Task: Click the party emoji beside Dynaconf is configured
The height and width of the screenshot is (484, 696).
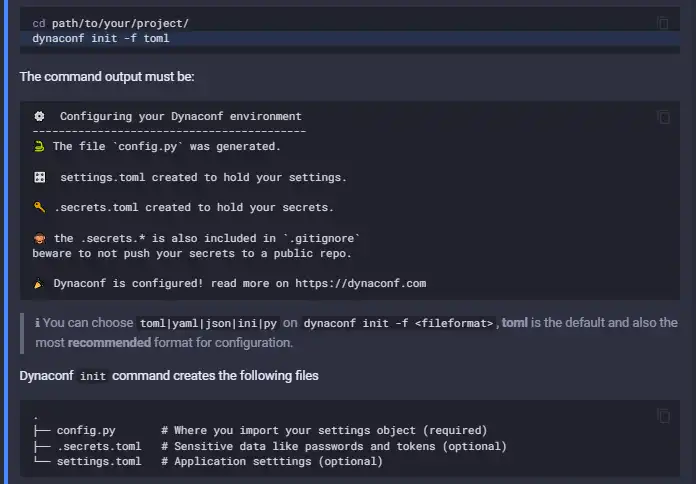Action: point(39,283)
